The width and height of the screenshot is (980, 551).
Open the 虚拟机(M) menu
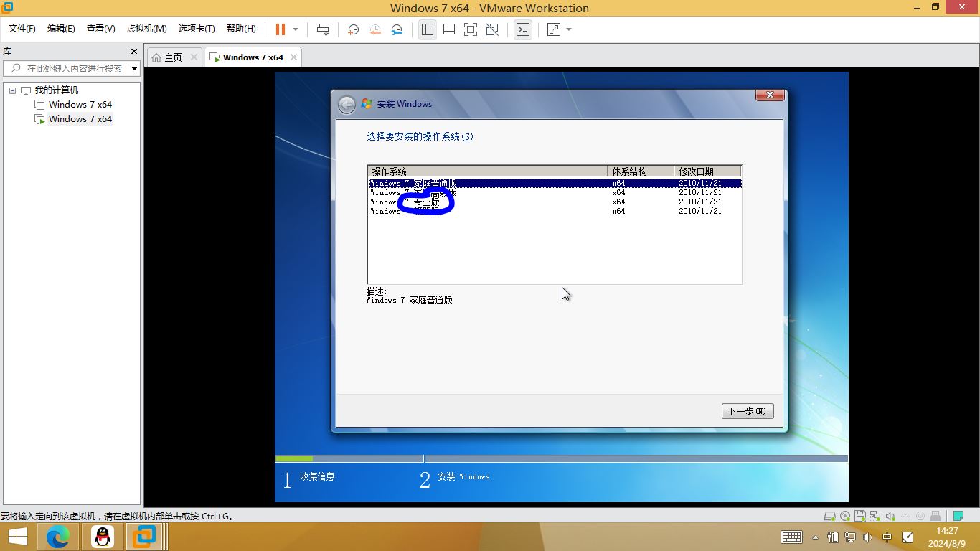(146, 29)
